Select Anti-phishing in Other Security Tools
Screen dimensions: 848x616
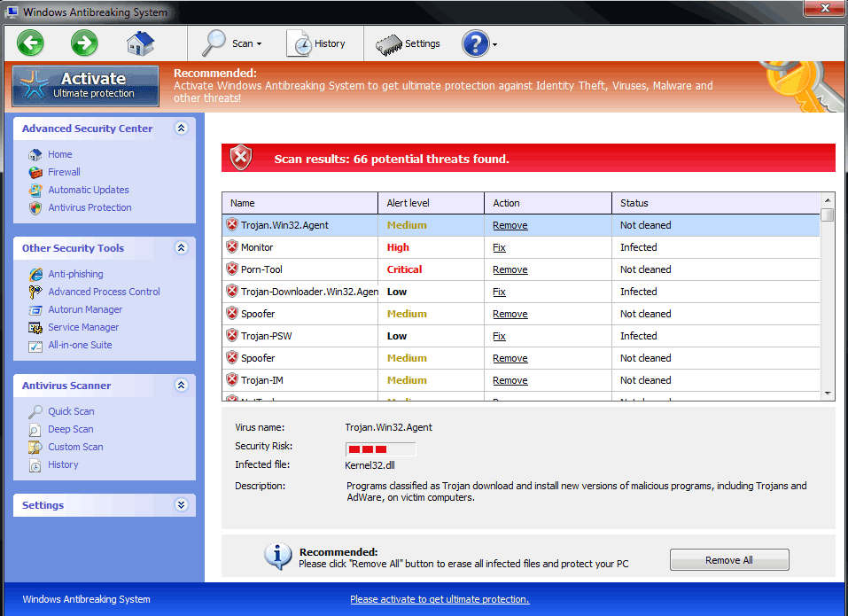coord(75,274)
